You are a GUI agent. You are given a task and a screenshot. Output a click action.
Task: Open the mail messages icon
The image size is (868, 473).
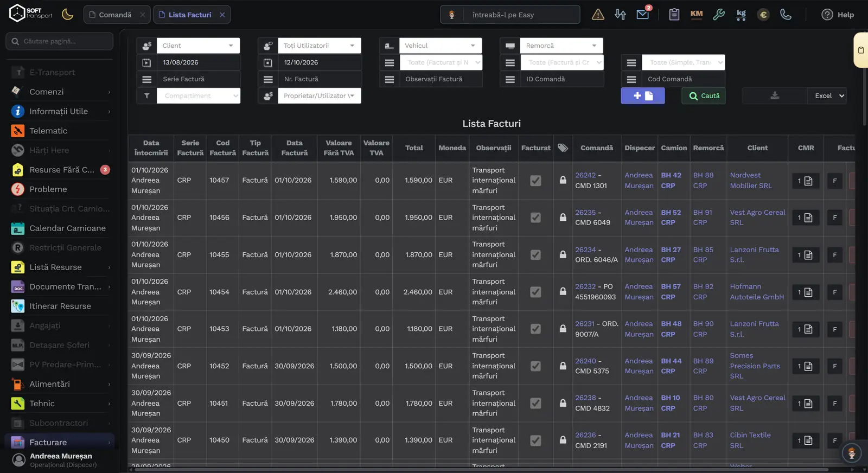643,14
